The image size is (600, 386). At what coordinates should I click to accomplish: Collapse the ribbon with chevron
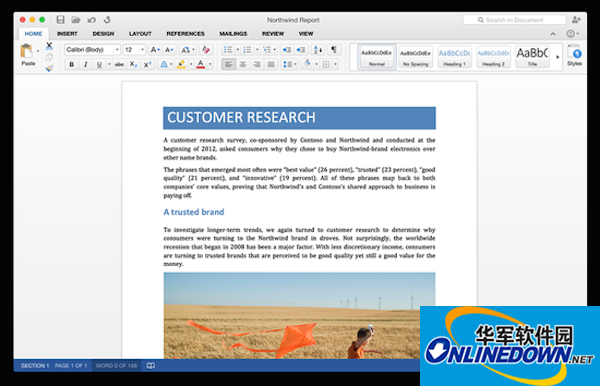(553, 34)
